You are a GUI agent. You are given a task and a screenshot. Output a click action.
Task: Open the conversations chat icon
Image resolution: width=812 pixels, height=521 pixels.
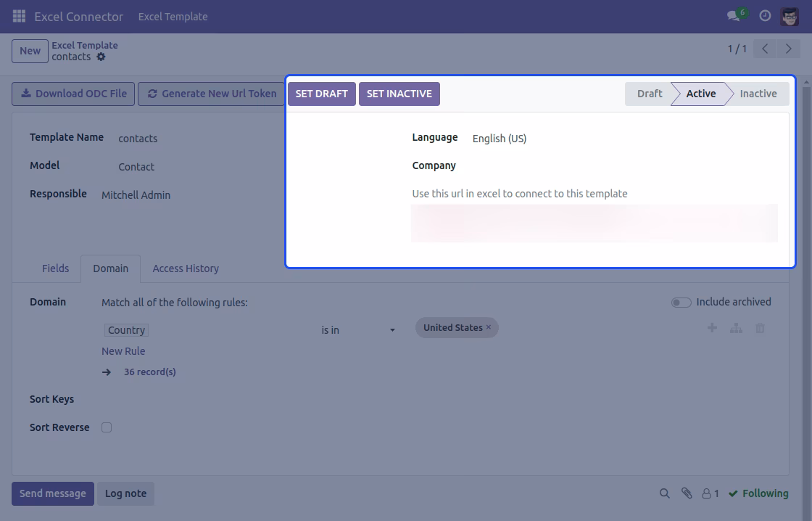[x=733, y=16]
